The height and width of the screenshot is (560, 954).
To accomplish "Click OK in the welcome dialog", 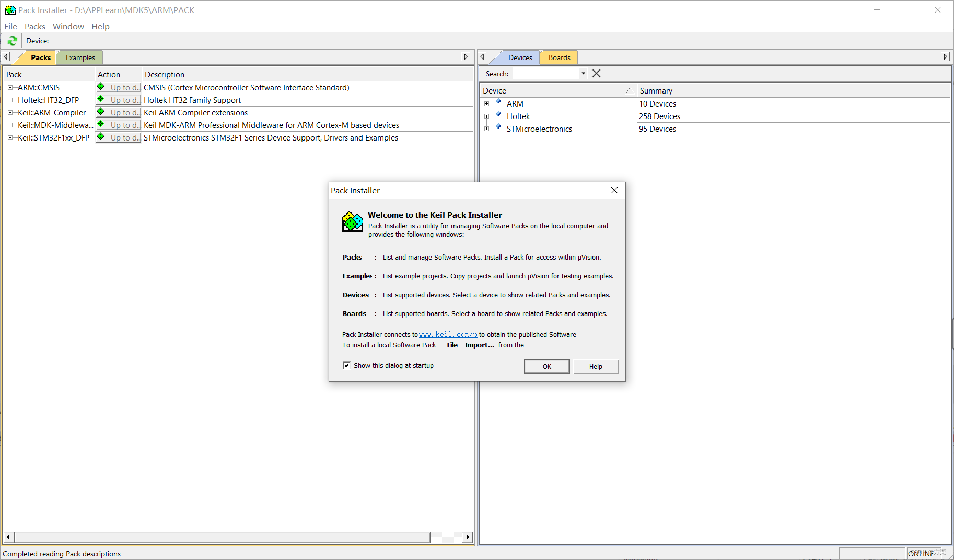I will point(546,366).
